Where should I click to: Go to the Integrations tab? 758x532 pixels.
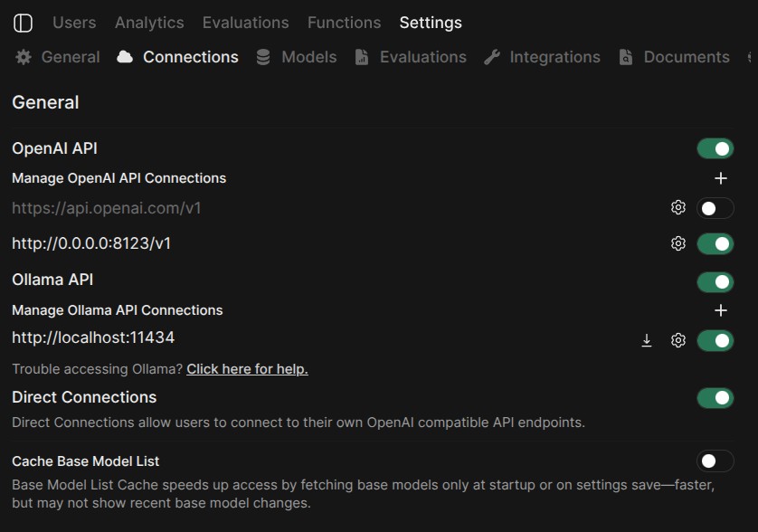[x=543, y=57]
